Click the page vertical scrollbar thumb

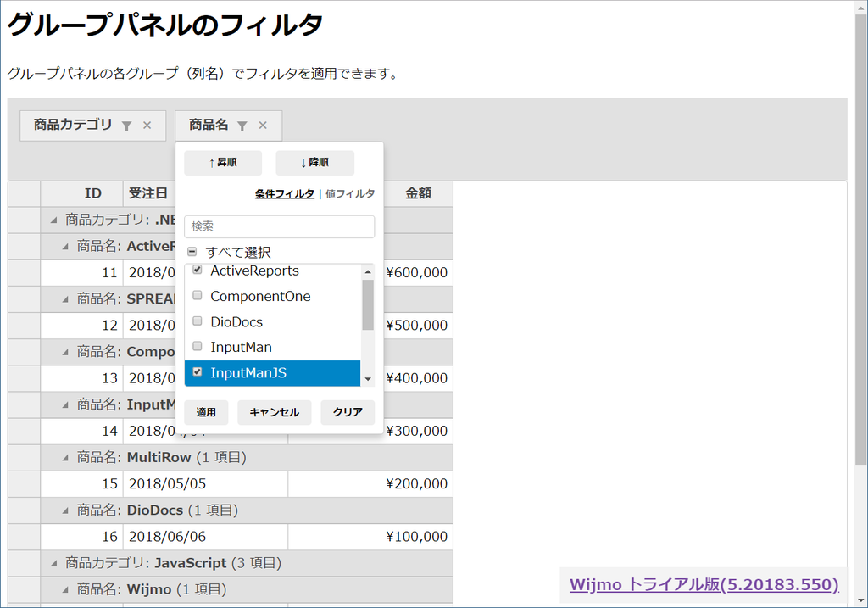tap(861, 238)
